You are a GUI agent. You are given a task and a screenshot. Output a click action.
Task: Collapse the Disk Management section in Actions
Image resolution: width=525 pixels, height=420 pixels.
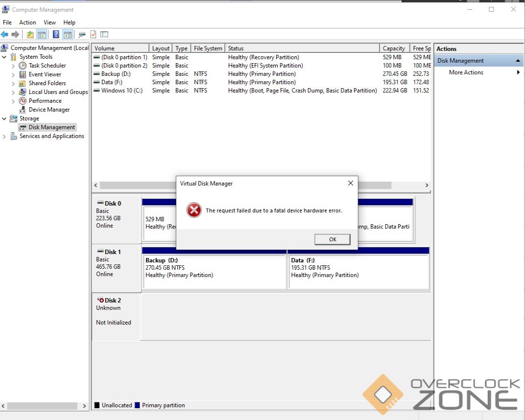click(518, 61)
